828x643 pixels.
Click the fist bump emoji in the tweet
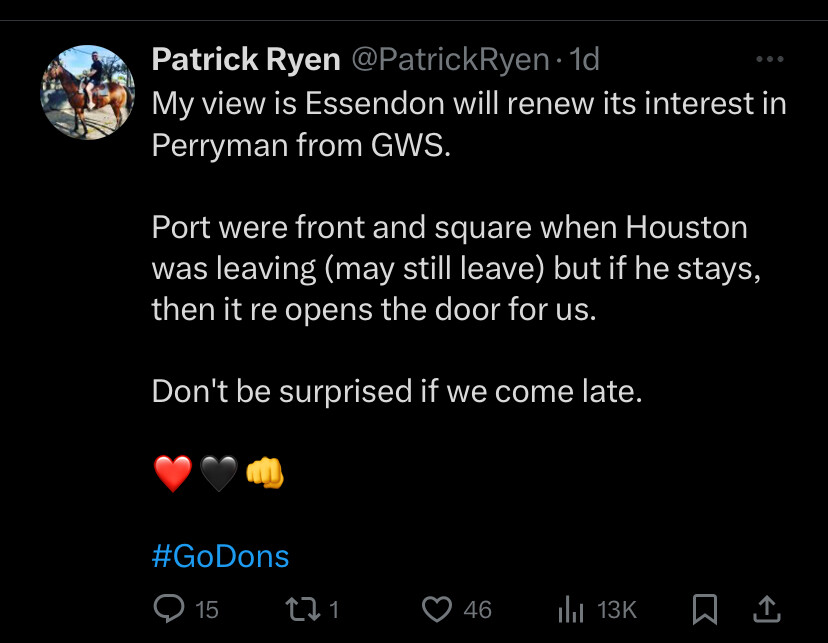pyautogui.click(x=265, y=474)
